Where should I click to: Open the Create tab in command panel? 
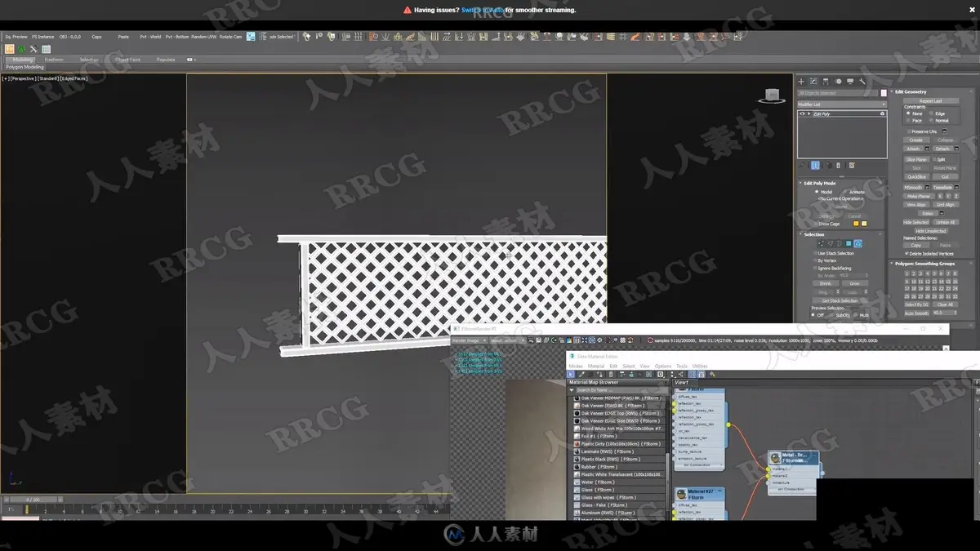click(x=801, y=82)
